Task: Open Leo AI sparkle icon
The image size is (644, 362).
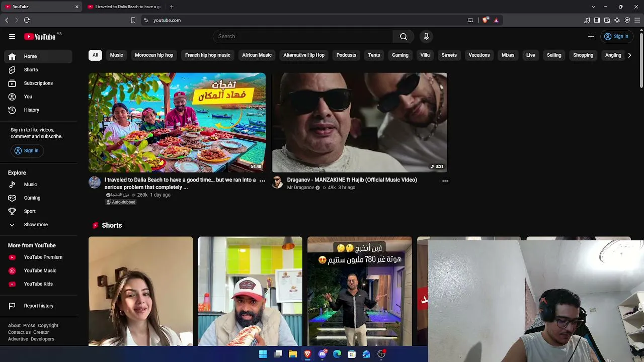Action: point(617,20)
